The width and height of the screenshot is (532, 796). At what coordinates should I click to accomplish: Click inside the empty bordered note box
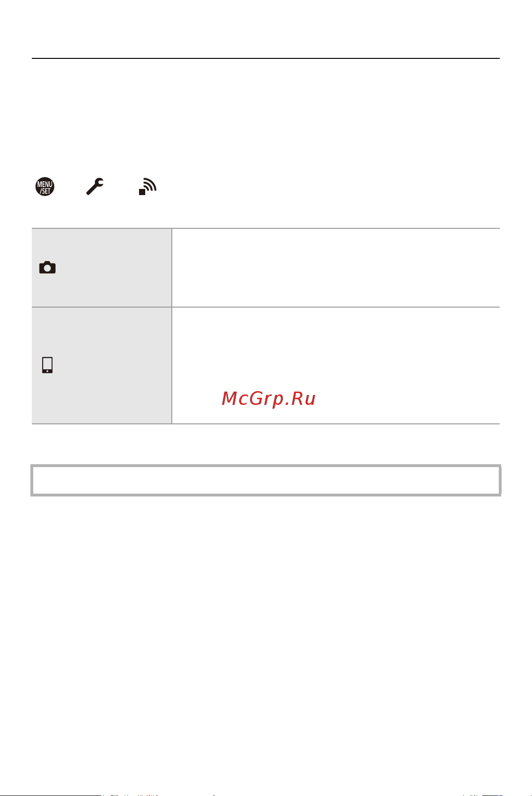pyautogui.click(x=266, y=480)
